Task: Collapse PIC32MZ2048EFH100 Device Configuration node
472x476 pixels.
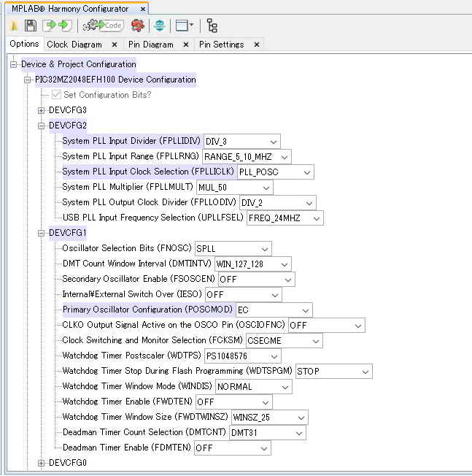Action: coord(27,80)
